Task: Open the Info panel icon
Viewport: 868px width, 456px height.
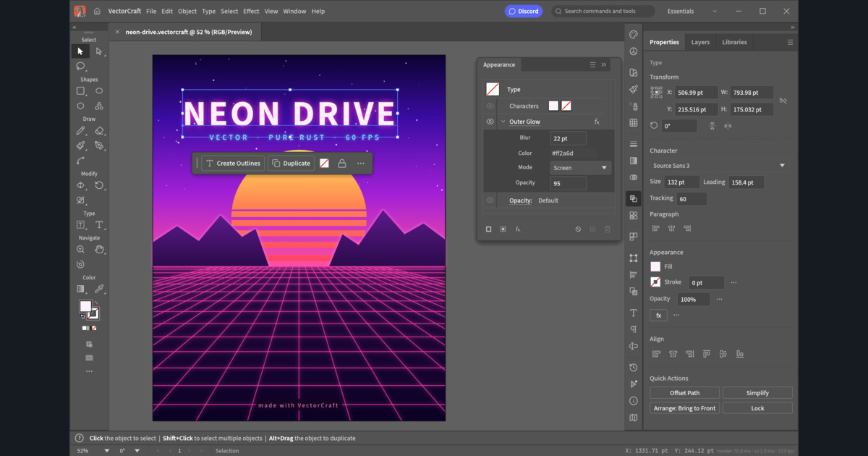Action: [x=634, y=400]
